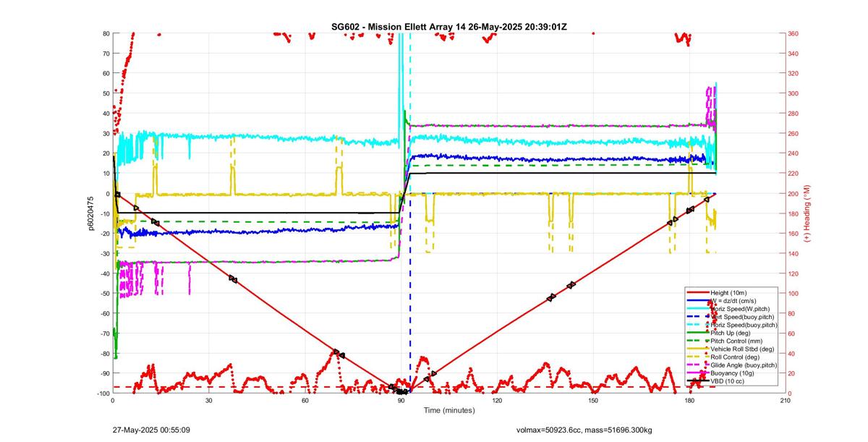Click the '(+) Heading (°M)' right axis label
Viewport: 868px width, 442px height.
(x=807, y=213)
